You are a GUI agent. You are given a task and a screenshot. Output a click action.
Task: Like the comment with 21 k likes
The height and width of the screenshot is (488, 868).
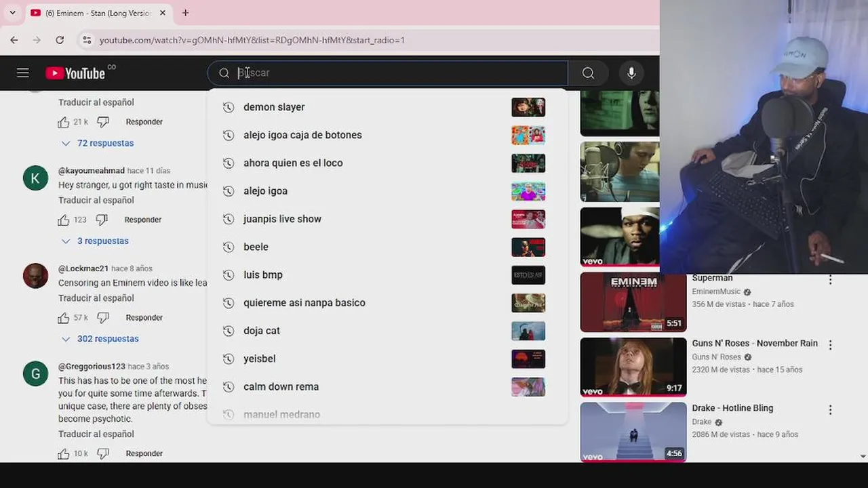click(64, 122)
